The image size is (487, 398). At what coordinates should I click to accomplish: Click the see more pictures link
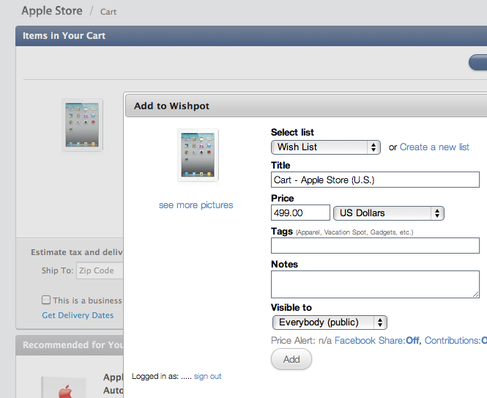coord(196,205)
